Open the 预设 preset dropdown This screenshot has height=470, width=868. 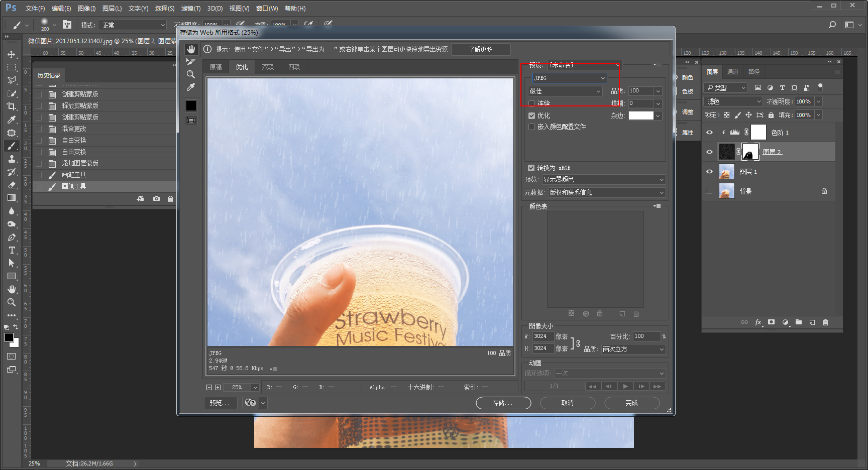(x=584, y=65)
